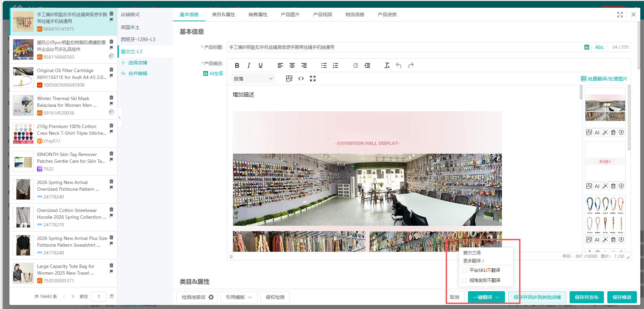Check the '规格名称不翻译' option
Image resolution: width=644 pixels, height=309 pixels.
pos(465,280)
